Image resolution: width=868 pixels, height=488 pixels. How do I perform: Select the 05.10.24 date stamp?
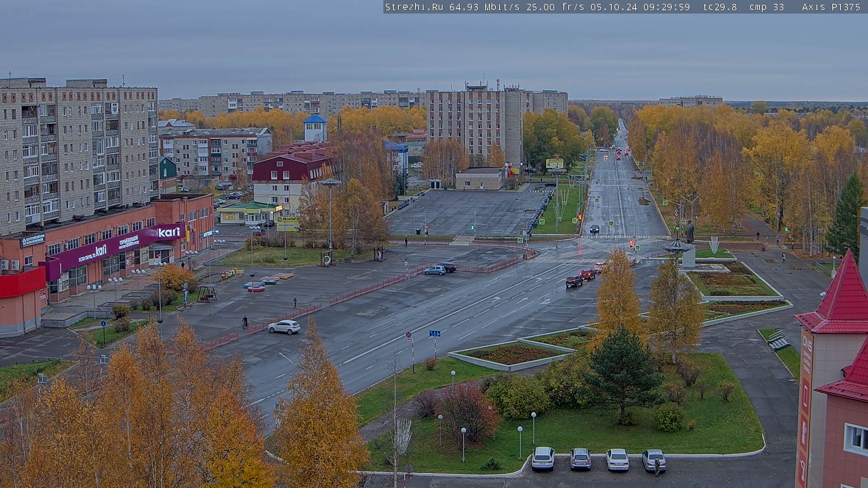click(x=614, y=7)
